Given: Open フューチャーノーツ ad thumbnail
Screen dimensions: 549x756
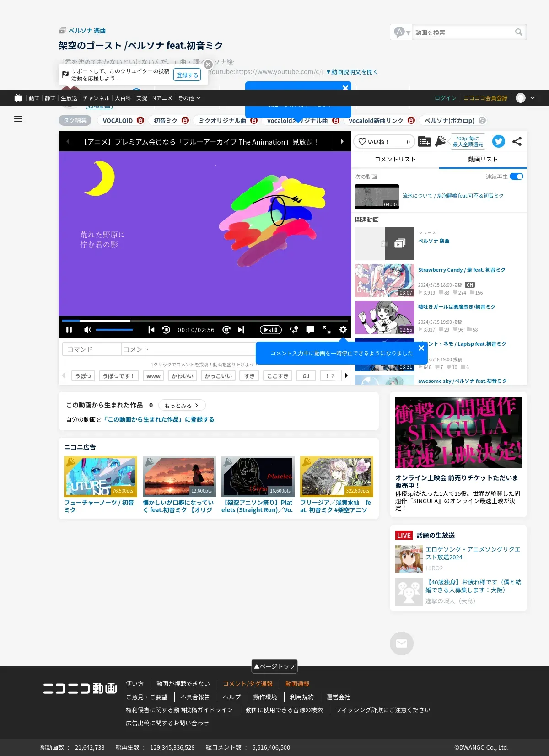Looking at the screenshot, I should (101, 477).
